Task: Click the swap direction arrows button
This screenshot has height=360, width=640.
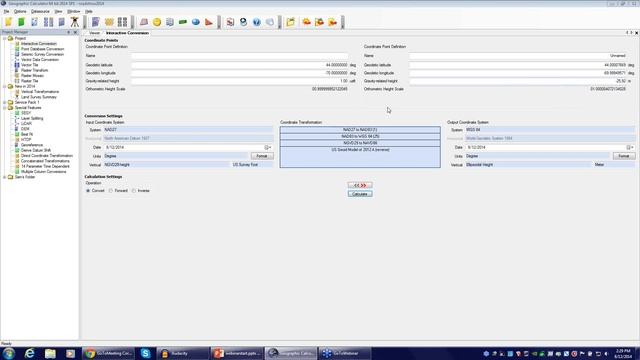Action: [x=360, y=185]
